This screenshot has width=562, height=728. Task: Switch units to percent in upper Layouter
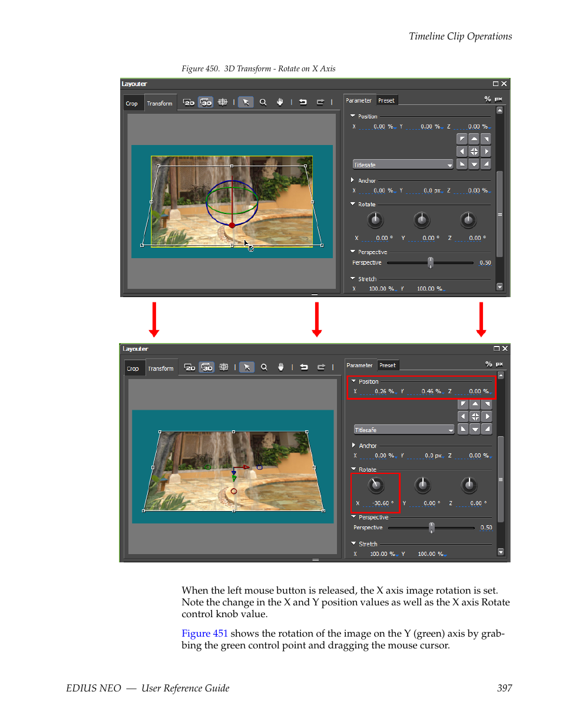488,99
